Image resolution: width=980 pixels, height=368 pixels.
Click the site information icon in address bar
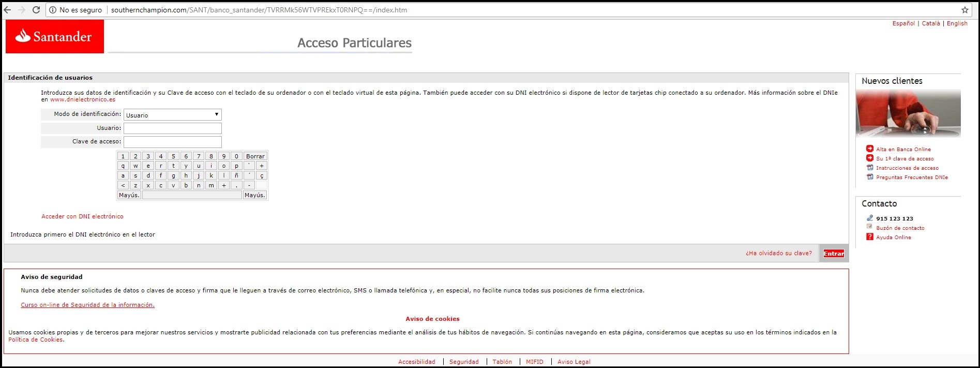pos(53,10)
